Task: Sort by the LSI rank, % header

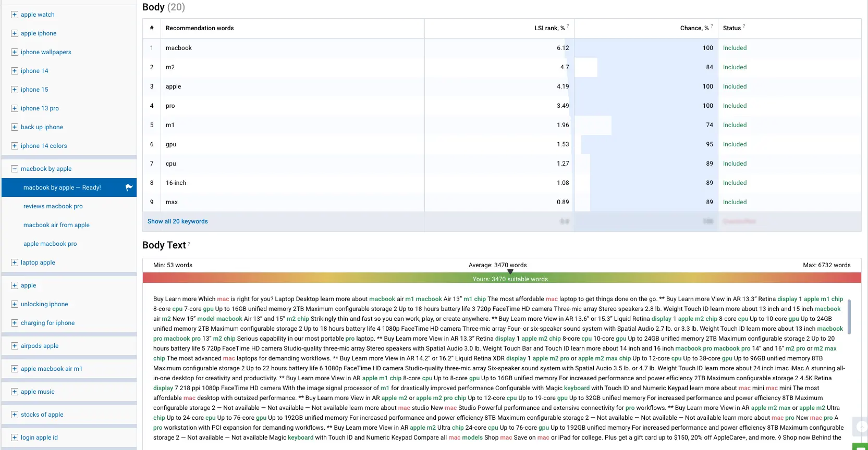Action: (x=549, y=28)
